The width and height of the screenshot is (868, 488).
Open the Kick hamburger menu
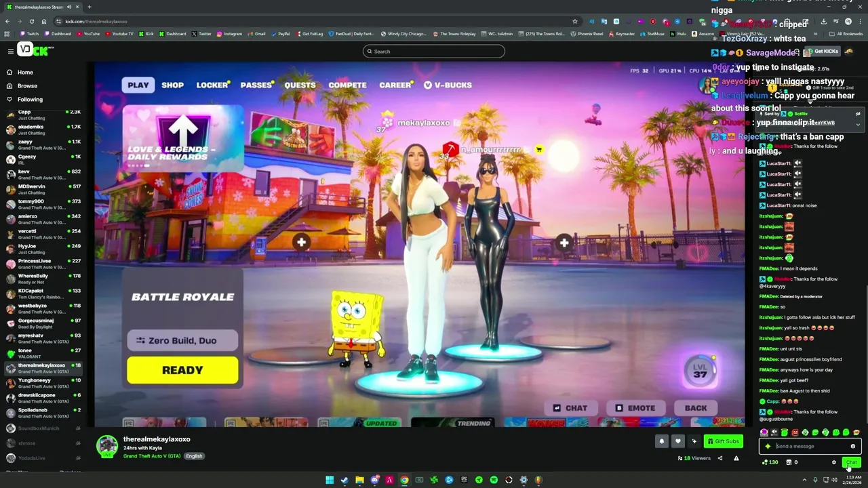10,51
